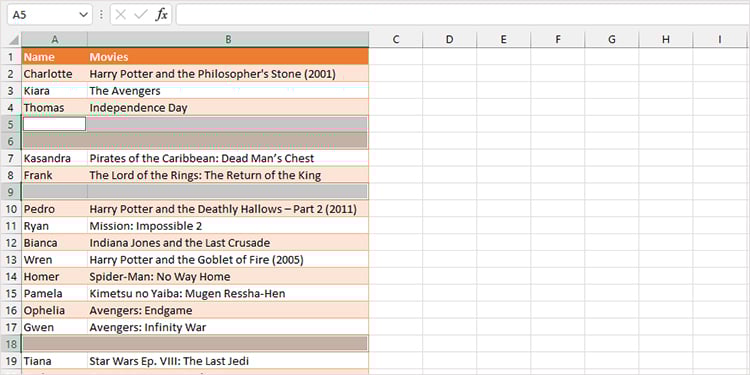Click the cell containing Ryan
750x375 pixels.
[55, 226]
